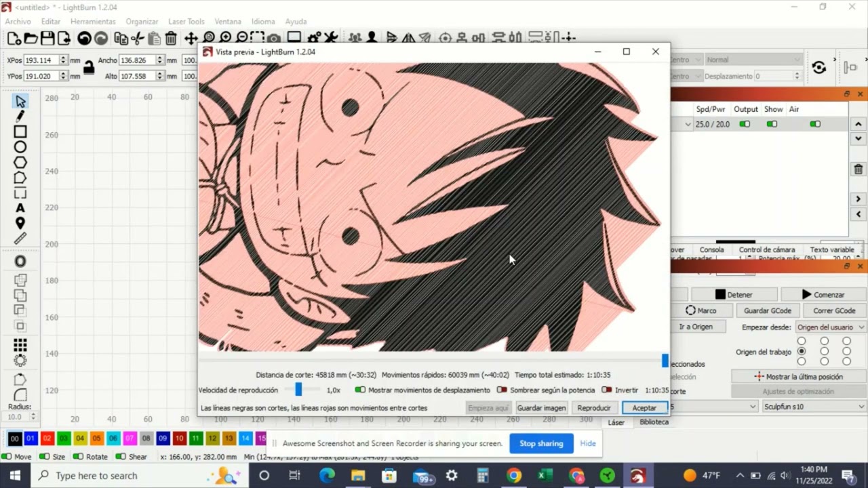
Task: Select the blue 01 color swatch
Action: [x=31, y=439]
